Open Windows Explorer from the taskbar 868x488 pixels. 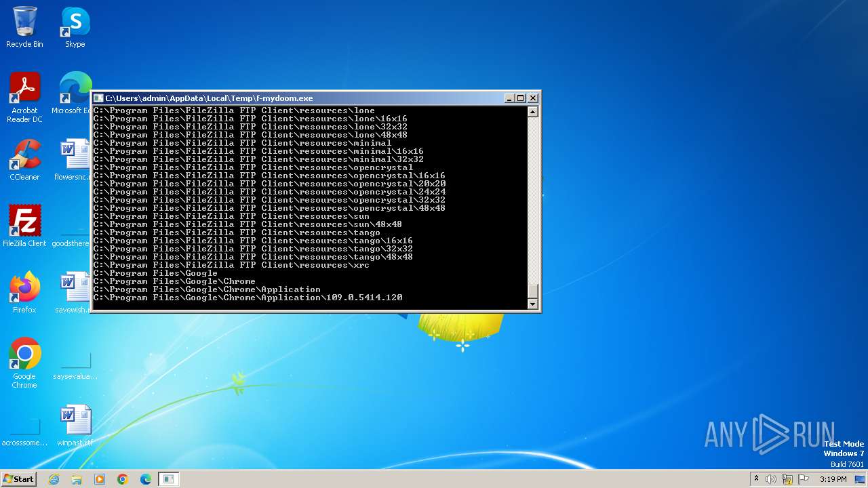77,479
